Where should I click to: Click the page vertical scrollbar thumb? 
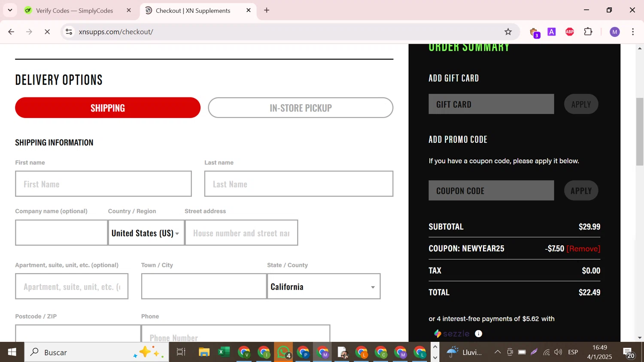point(640,131)
